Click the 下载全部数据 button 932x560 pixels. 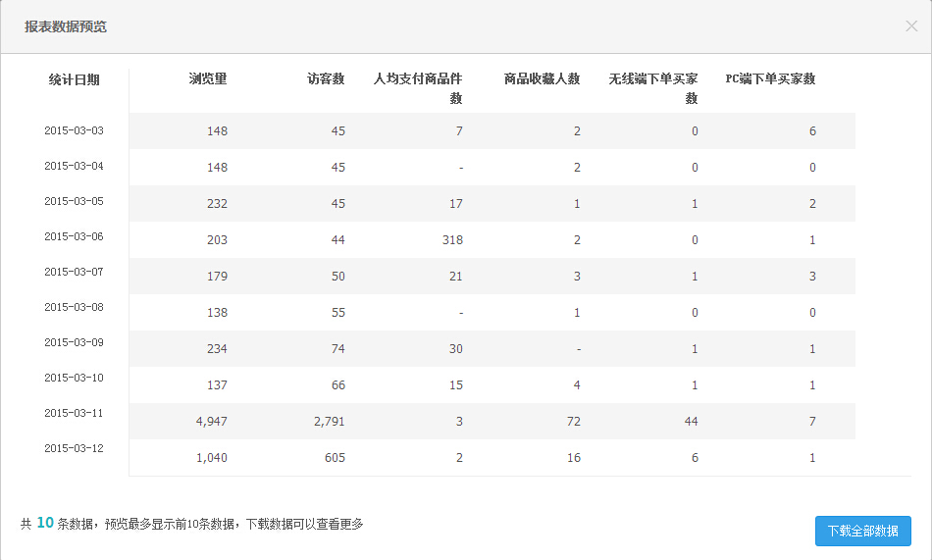pyautogui.click(x=862, y=531)
